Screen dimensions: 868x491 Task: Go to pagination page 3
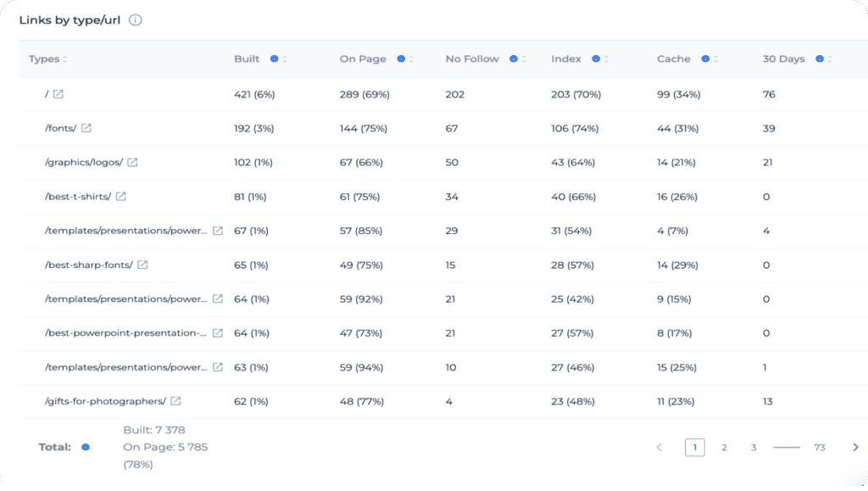point(753,447)
